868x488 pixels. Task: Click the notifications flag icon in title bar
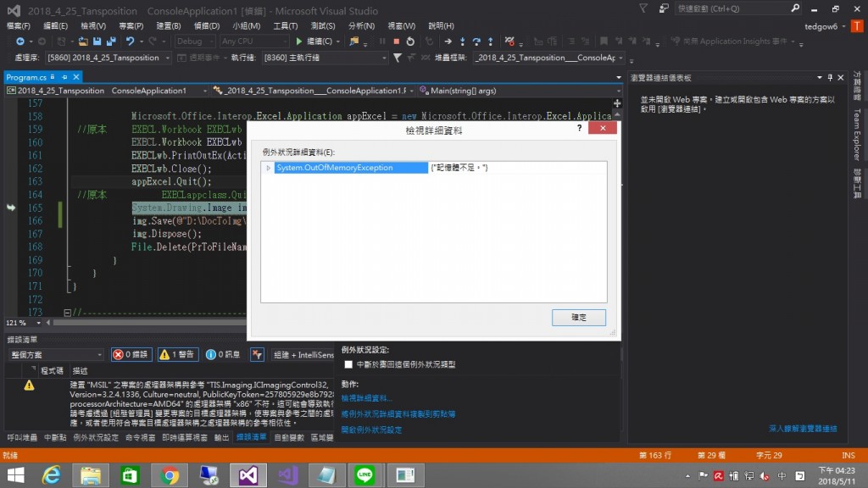tap(643, 8)
